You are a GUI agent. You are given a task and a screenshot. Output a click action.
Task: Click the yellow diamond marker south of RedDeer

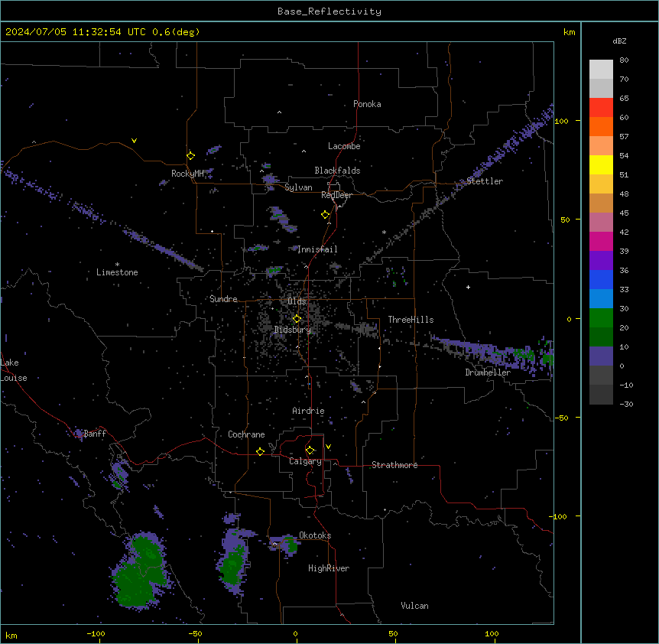(326, 215)
